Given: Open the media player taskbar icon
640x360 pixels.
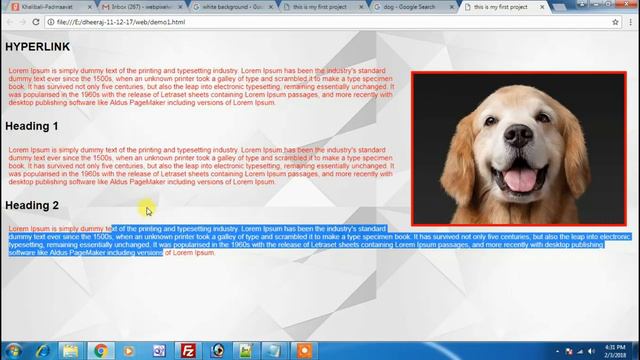Looking at the screenshot, I should pyautogui.click(x=129, y=351).
